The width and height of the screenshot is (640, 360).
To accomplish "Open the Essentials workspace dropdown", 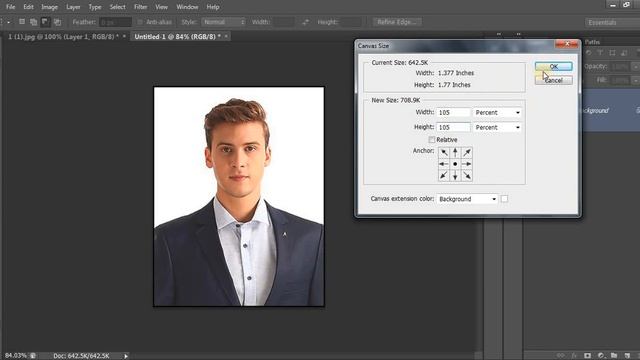I will click(x=612, y=22).
